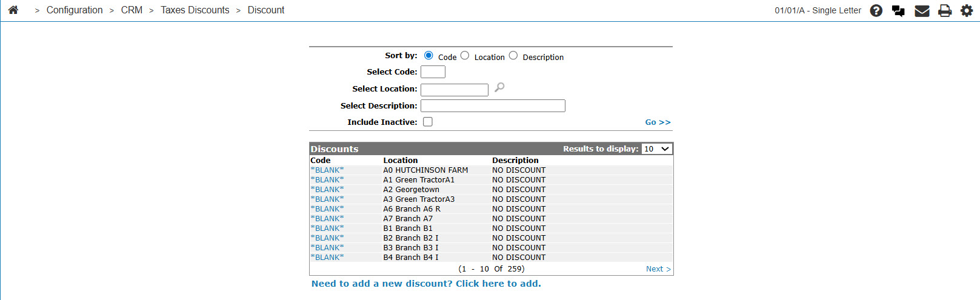Sort by Description radio button

(x=513, y=55)
